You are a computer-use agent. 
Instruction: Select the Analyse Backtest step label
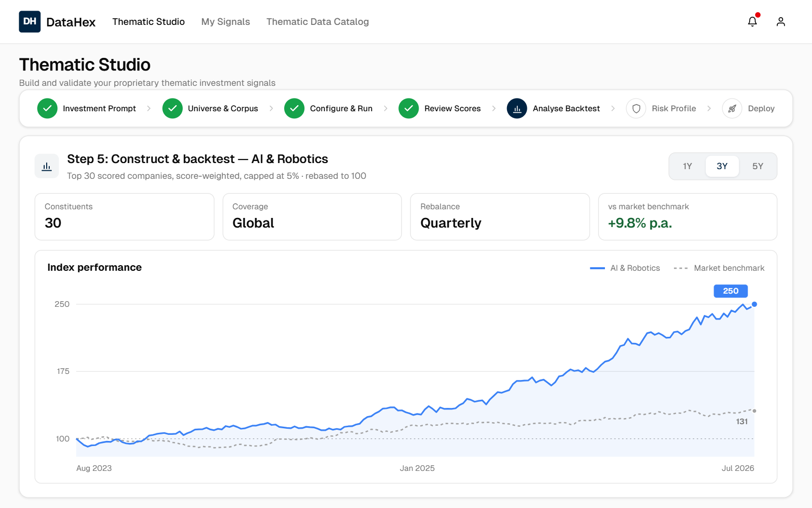(566, 108)
